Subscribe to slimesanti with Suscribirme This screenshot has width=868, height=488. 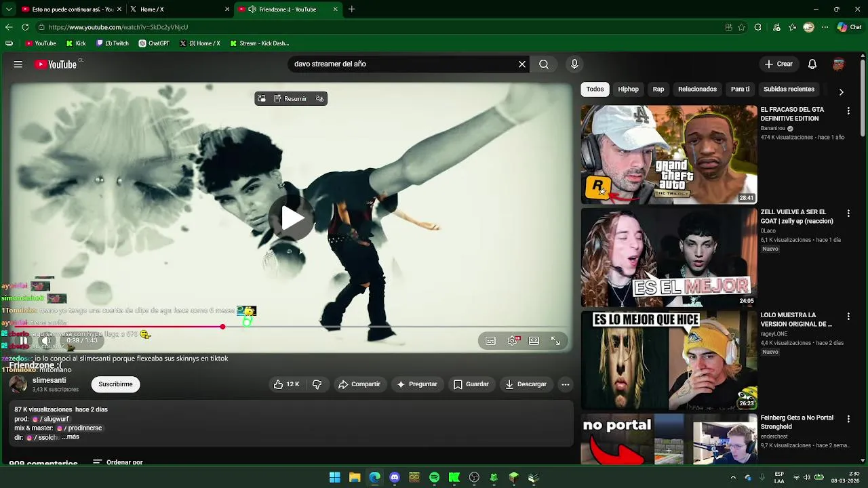(115, 384)
